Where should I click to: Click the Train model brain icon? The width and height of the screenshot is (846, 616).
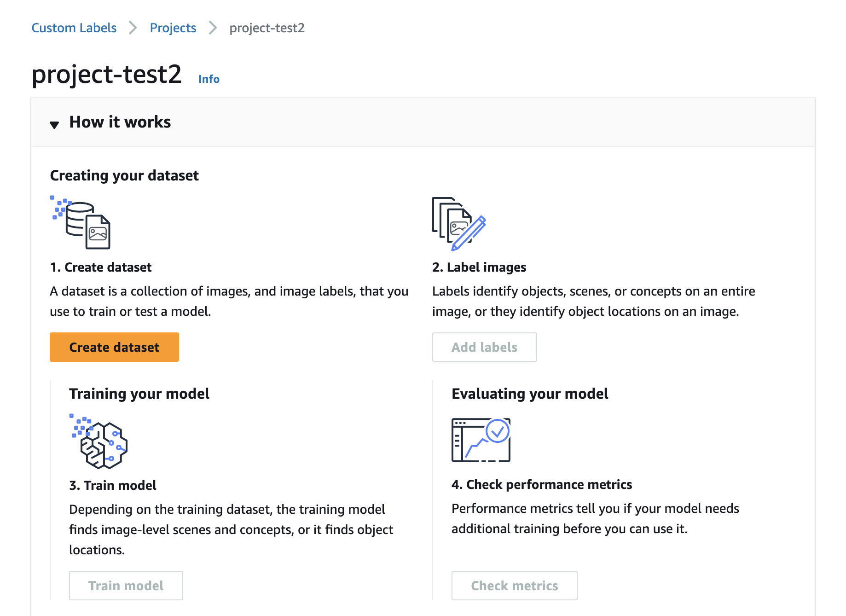tap(99, 441)
